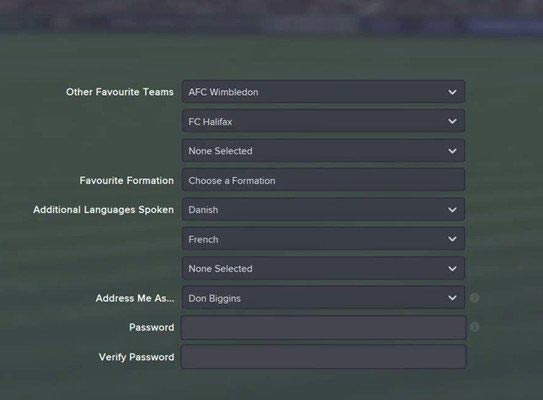Open third language None Selected dropdown
Image resolution: width=543 pixels, height=400 pixels.
click(x=323, y=268)
